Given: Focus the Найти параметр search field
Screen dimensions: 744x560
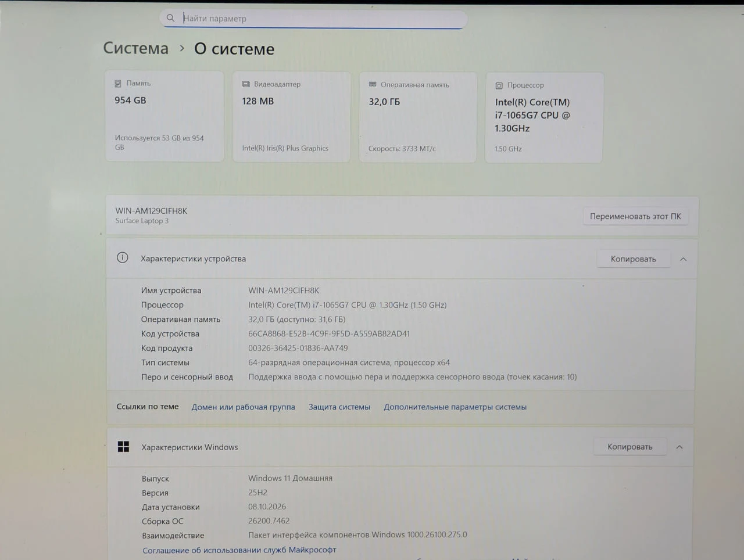Looking at the screenshot, I should tap(313, 19).
